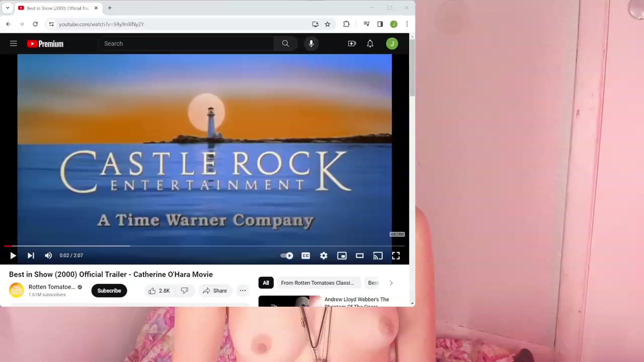Bookmark this page with the star

pos(328,24)
